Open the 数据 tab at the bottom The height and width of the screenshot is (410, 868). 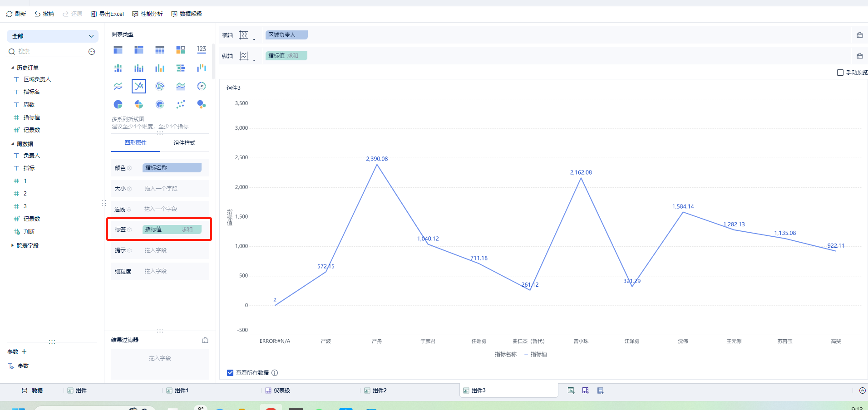pos(32,390)
